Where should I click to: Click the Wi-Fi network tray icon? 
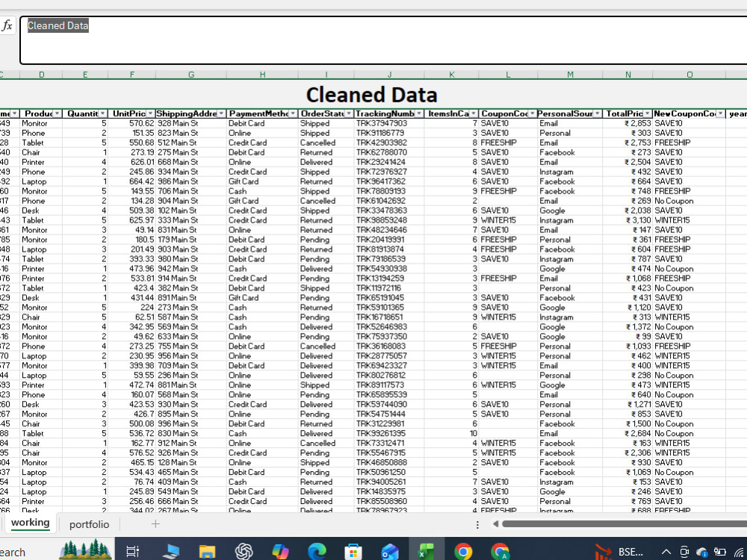740,552
